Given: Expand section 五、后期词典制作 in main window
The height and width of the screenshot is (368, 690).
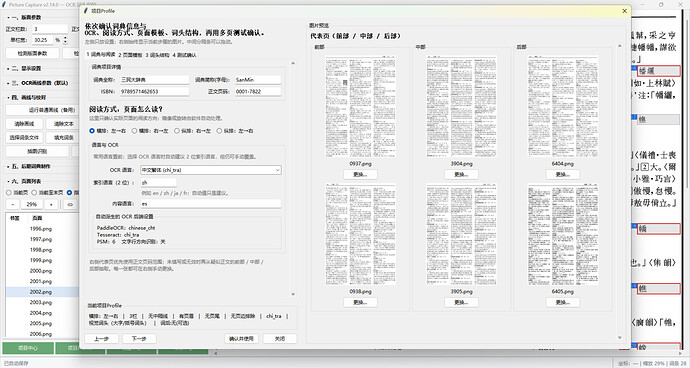Looking at the screenshot, I should (x=29, y=166).
